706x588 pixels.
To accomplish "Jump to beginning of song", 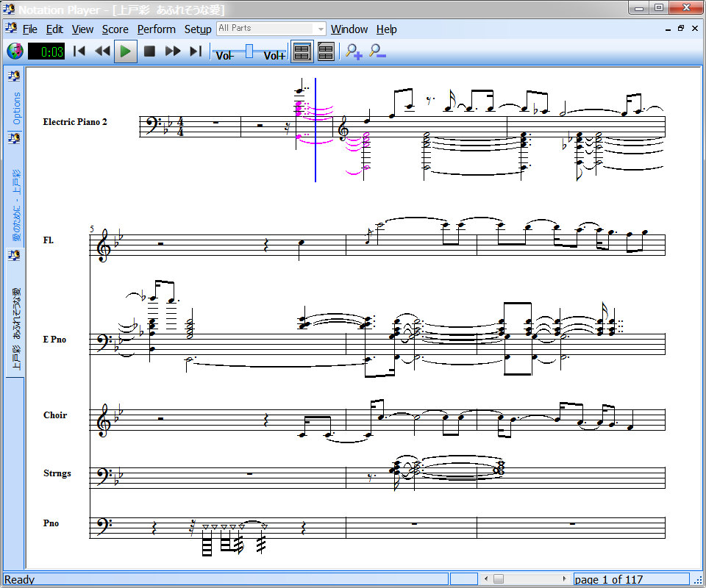I will (x=79, y=51).
